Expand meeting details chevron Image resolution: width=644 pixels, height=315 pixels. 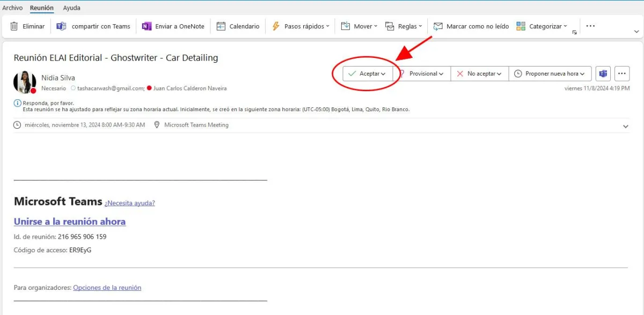pyautogui.click(x=625, y=127)
